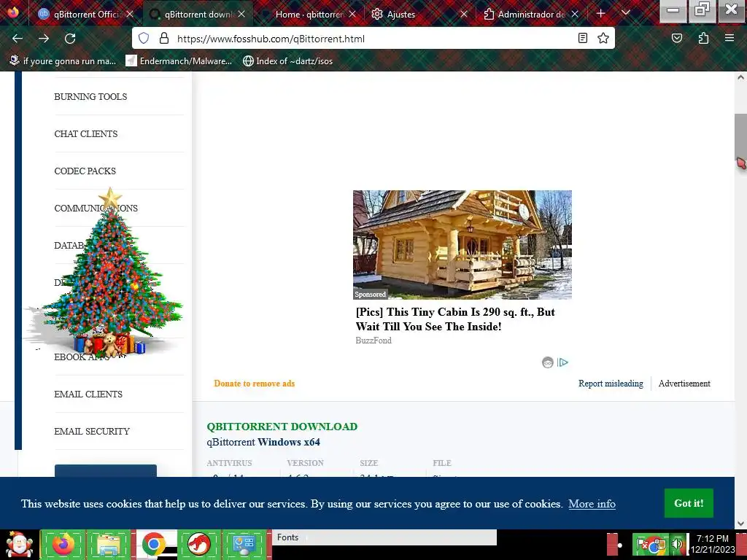Open a new tab with plus button

(601, 14)
